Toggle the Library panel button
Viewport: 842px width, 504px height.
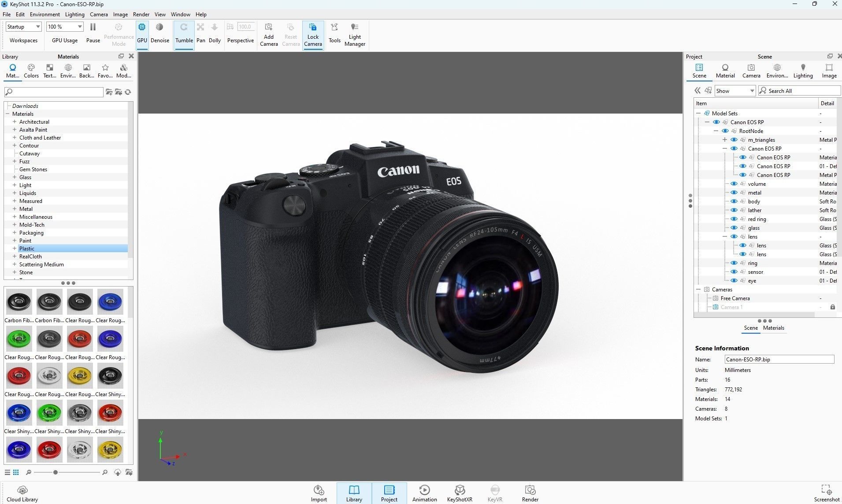[354, 493]
